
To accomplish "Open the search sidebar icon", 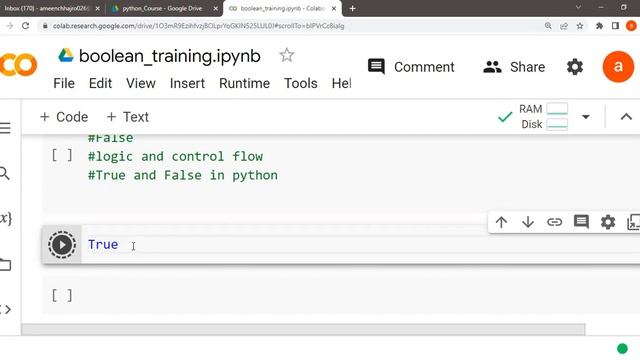I will tap(4, 173).
